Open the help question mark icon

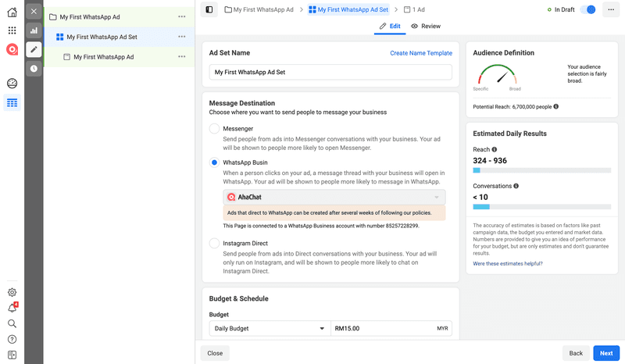click(x=12, y=339)
